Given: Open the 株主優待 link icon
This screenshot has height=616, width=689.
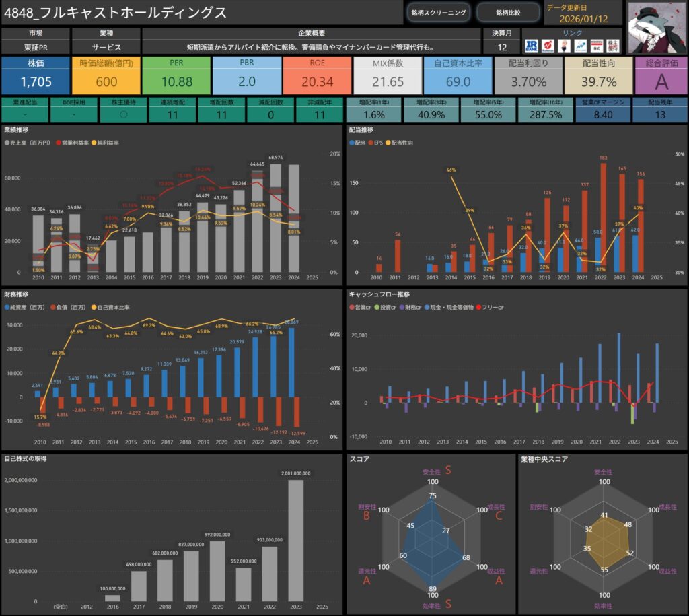Looking at the screenshot, I should pyautogui.click(x=612, y=46).
